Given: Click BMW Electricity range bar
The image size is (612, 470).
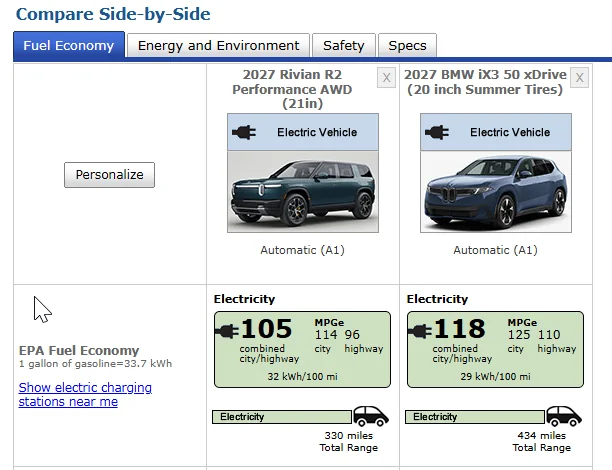Looking at the screenshot, I should pyautogui.click(x=475, y=417).
